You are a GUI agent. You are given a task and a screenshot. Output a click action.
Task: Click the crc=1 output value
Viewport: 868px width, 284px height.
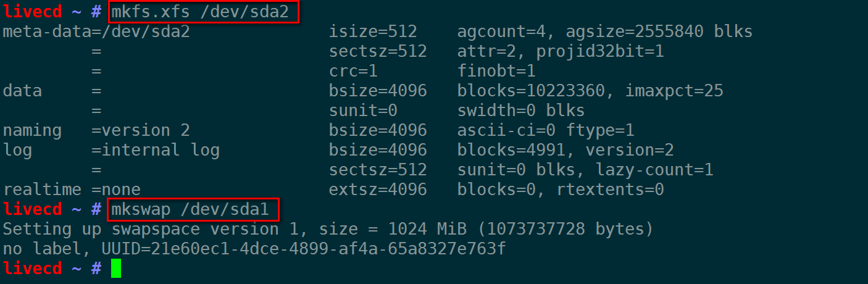(353, 71)
